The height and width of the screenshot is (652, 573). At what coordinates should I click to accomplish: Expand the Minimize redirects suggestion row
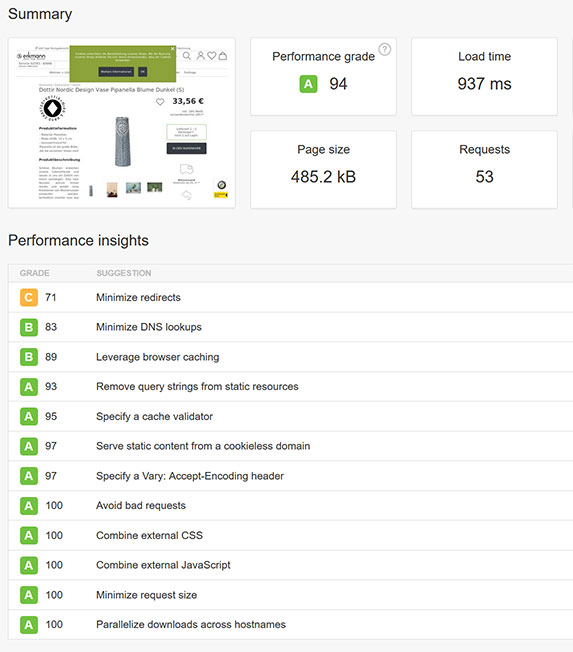tap(290, 297)
